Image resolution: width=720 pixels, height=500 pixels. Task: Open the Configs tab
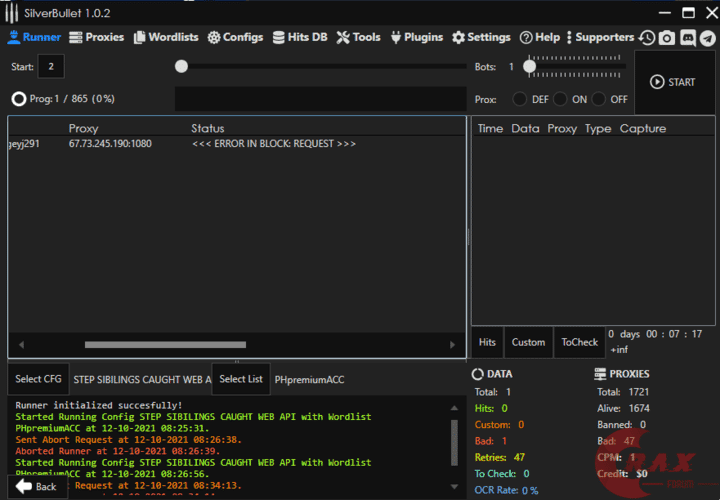(x=235, y=37)
